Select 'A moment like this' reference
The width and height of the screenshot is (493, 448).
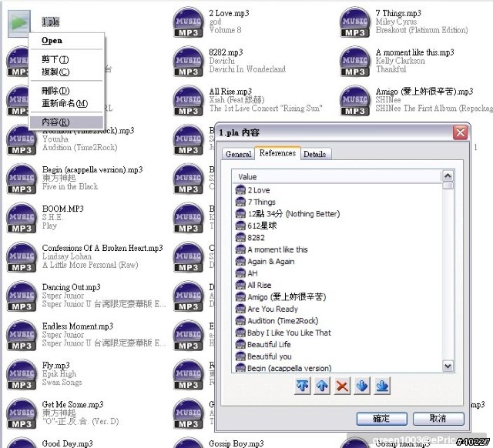pos(277,249)
